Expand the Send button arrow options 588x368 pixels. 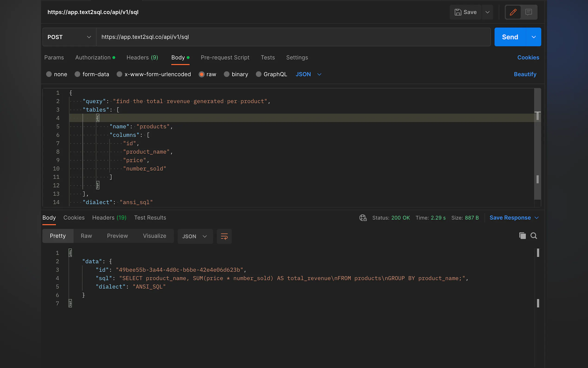coord(534,37)
